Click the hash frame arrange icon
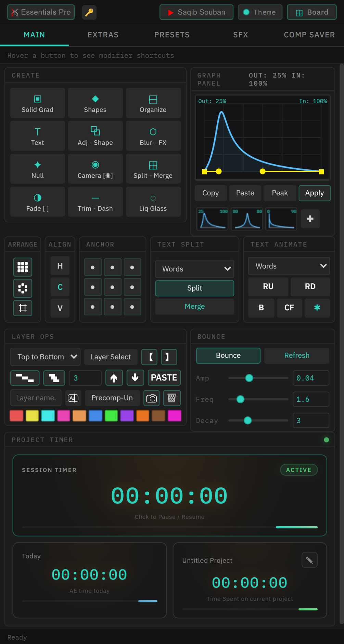 23,308
